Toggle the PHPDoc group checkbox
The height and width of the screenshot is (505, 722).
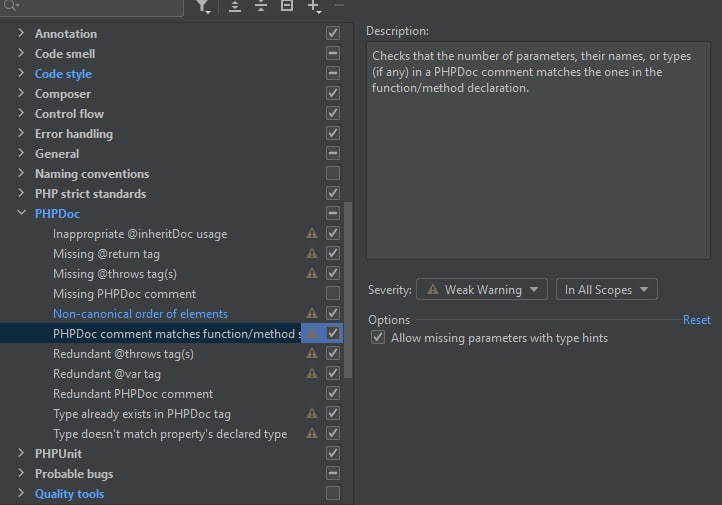point(333,213)
